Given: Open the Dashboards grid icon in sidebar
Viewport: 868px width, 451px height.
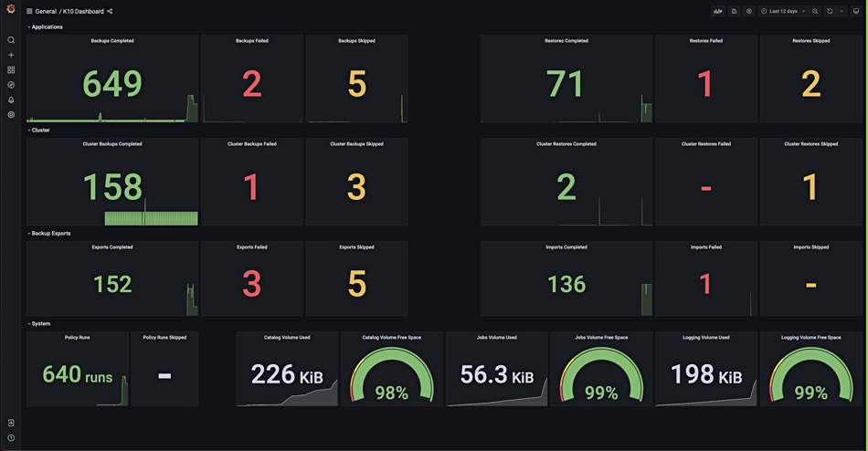Looking at the screenshot, I should point(11,69).
